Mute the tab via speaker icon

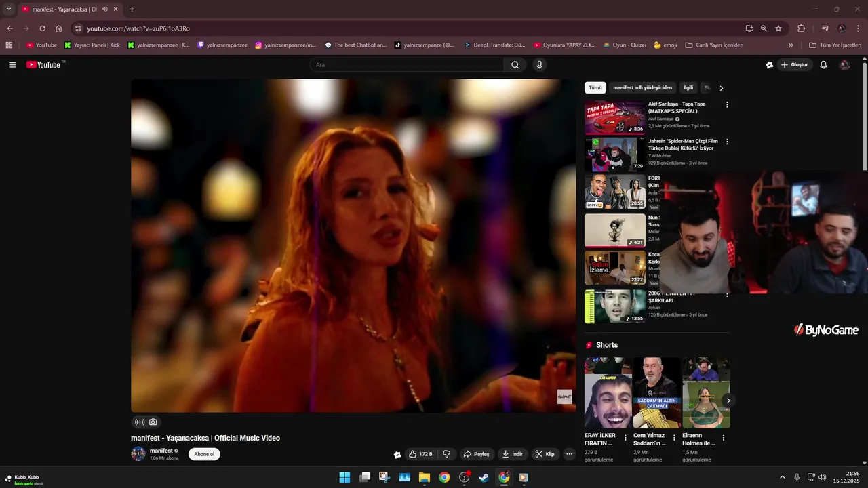(105, 9)
